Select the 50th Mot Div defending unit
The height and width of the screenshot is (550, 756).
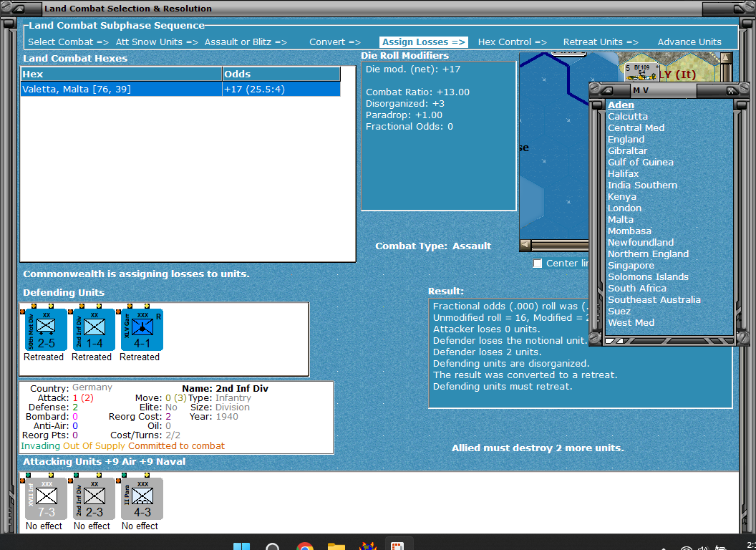(46, 330)
